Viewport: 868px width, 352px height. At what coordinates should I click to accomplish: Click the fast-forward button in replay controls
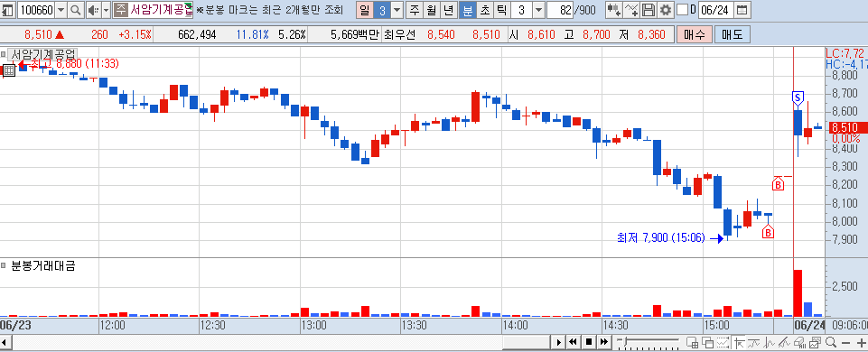604,341
